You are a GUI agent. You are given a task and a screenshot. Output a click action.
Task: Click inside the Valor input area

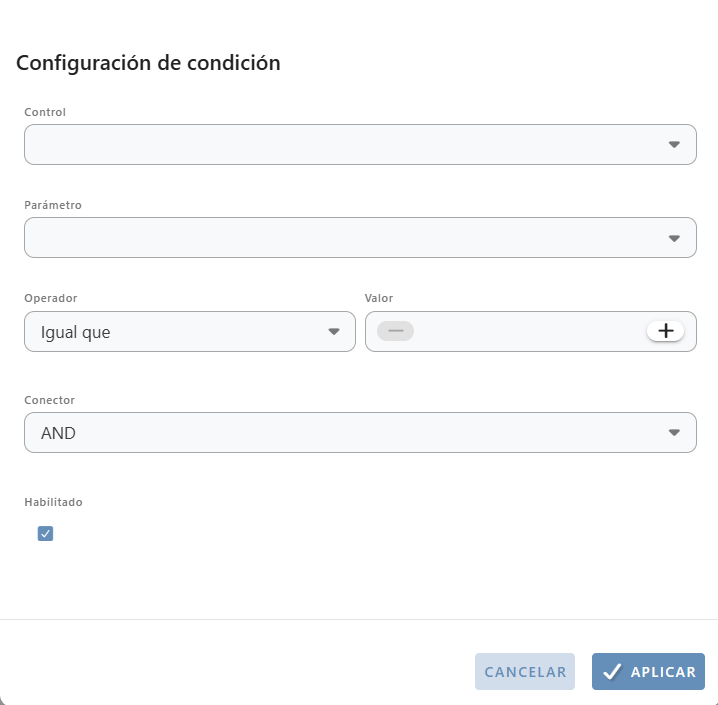coord(530,332)
